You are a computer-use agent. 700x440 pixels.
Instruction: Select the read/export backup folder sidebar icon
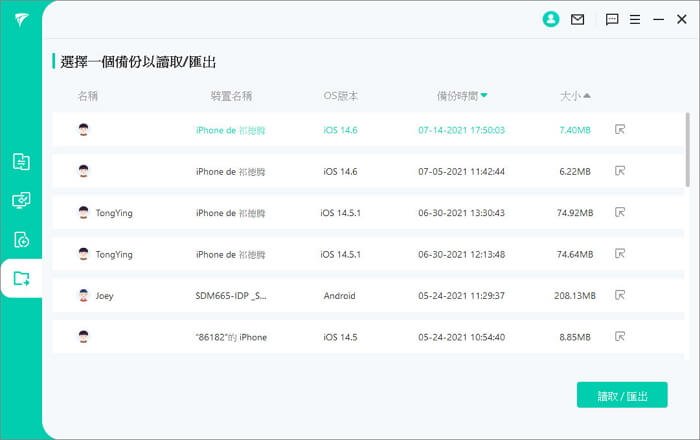coord(21,278)
